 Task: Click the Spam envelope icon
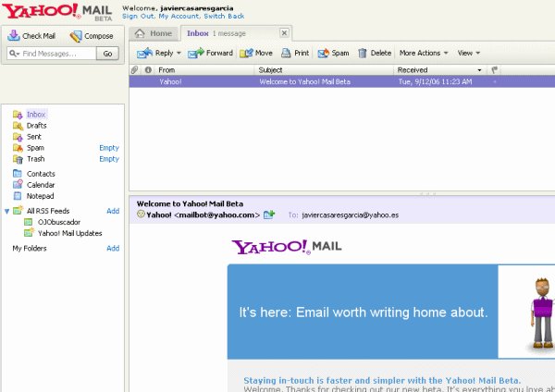click(323, 53)
